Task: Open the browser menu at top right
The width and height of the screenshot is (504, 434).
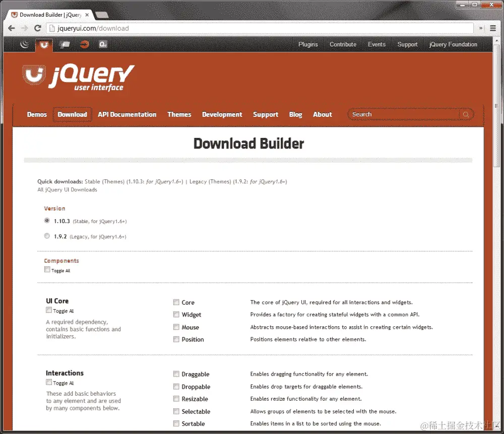Action: [492, 28]
